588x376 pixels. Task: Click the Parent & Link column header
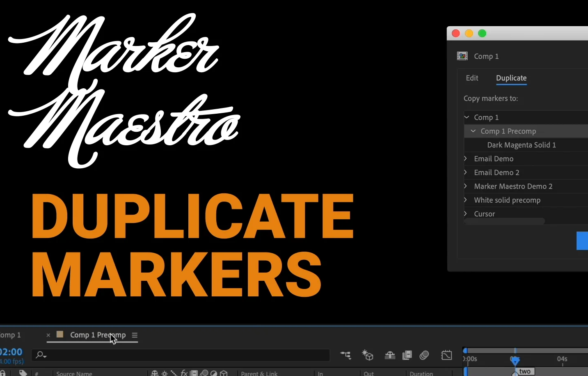259,374
